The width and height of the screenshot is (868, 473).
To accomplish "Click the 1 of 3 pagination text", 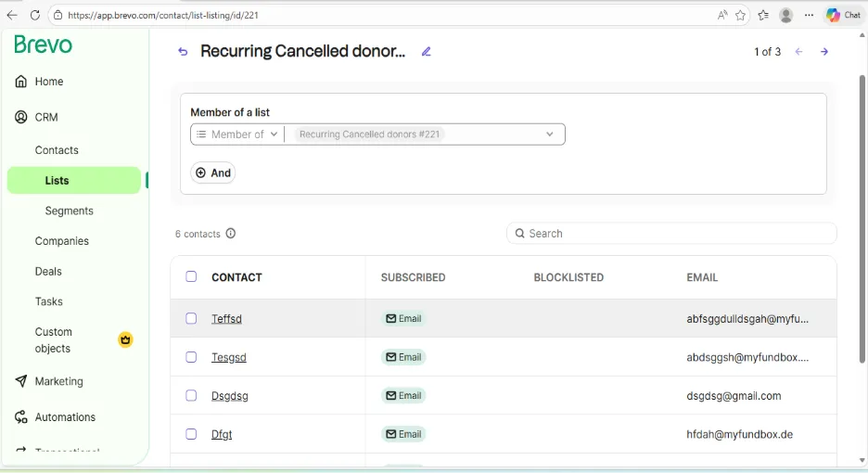I will coord(767,52).
